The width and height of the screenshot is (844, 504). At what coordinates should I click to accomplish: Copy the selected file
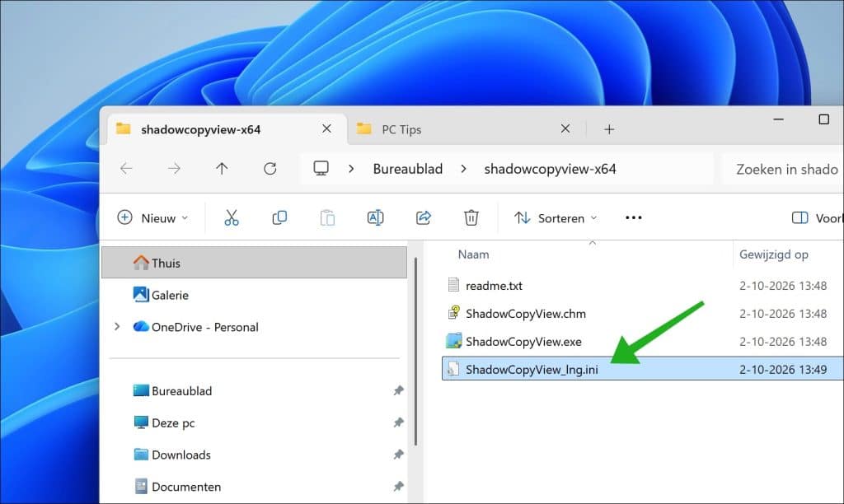(x=279, y=218)
